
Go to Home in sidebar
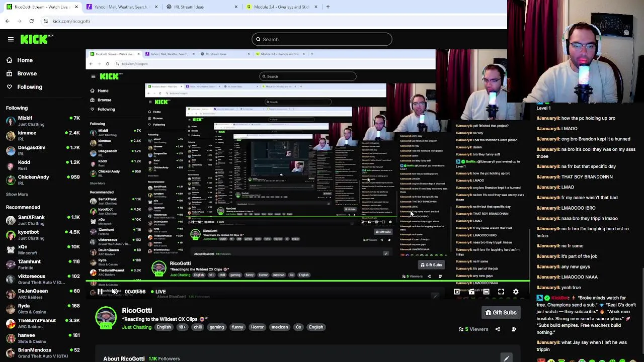click(19, 60)
